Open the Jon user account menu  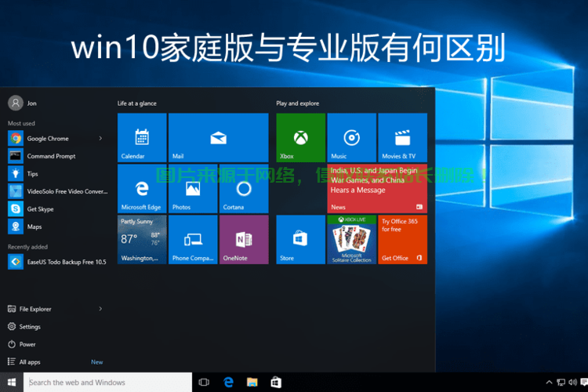[23, 103]
